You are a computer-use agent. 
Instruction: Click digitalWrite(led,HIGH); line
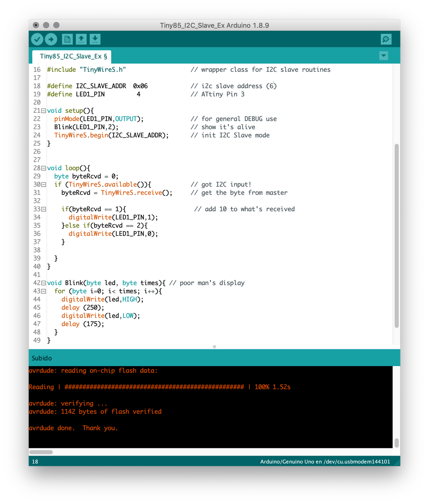pos(103,299)
